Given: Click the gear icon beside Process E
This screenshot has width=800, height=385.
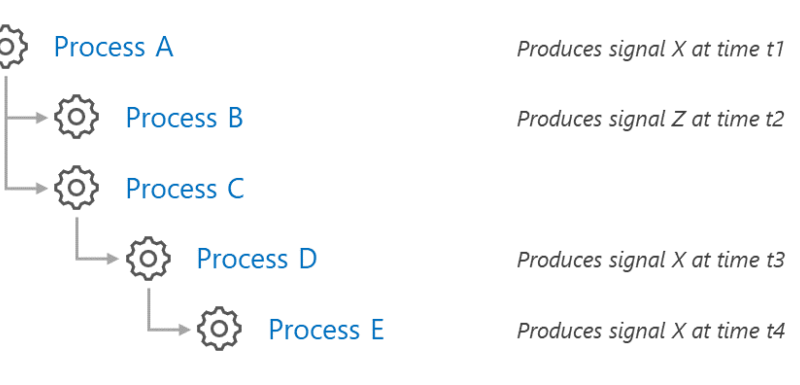Looking at the screenshot, I should (x=219, y=329).
